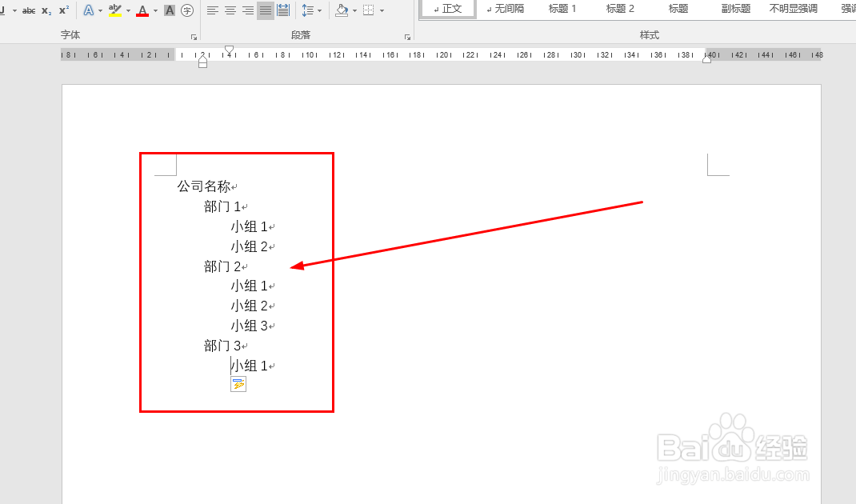Open the font color dropdown arrow
This screenshot has height=504, width=856.
pos(154,10)
